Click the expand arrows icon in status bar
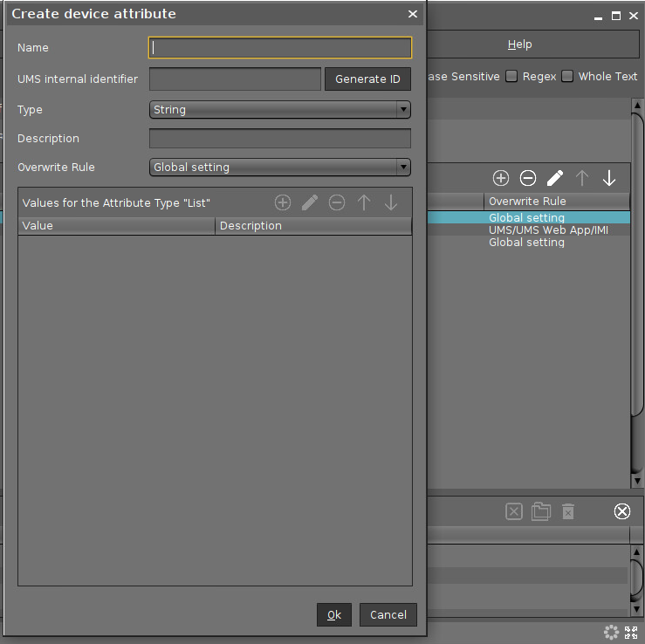645x644 pixels. (632, 633)
